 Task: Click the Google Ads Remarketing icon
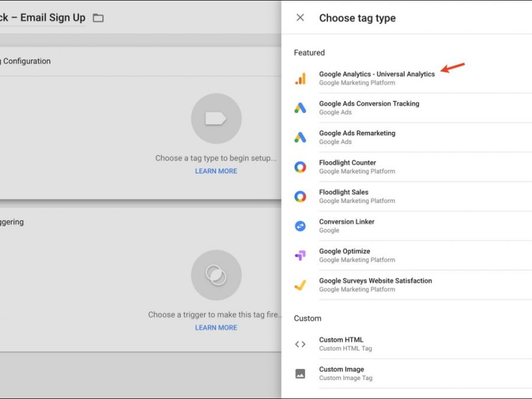300,138
